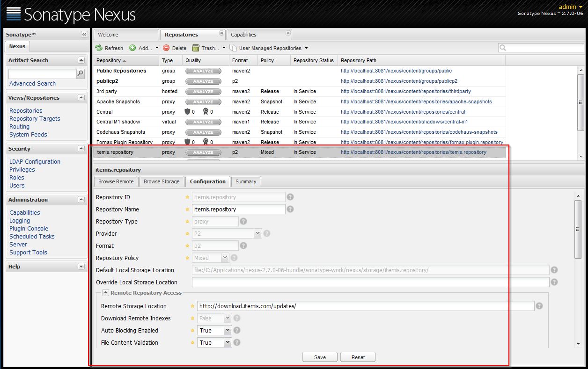Click the help icon next to Repository Name
Viewport: 588px width, 369px height.
pos(290,209)
